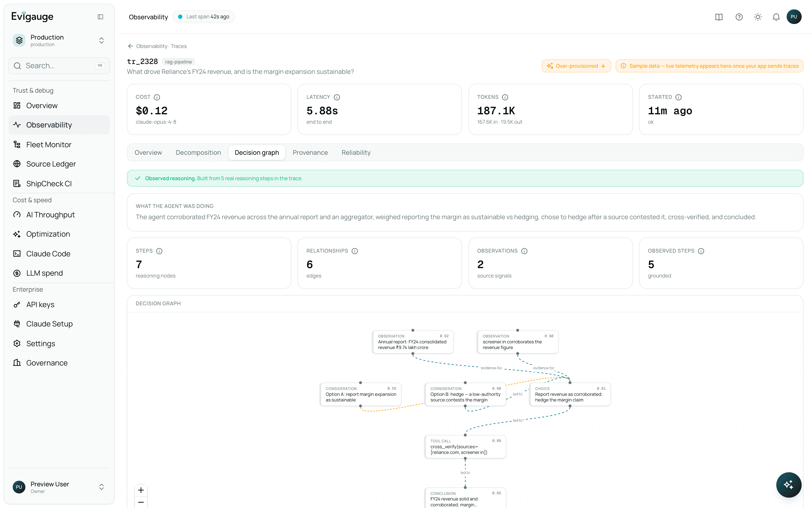Select the TOOL CALL cross_verify node

pos(465,447)
